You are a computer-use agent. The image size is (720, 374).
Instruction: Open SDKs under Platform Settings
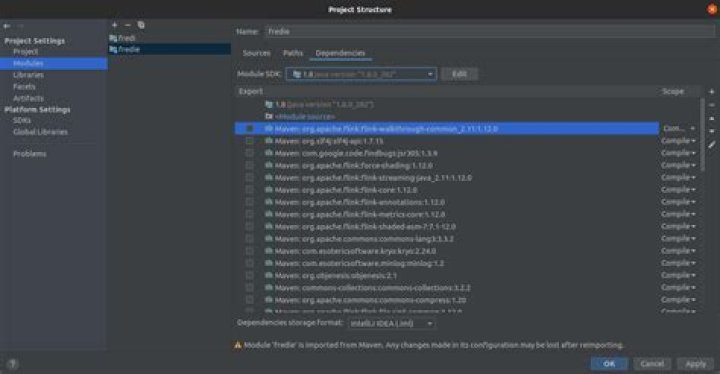coord(22,120)
